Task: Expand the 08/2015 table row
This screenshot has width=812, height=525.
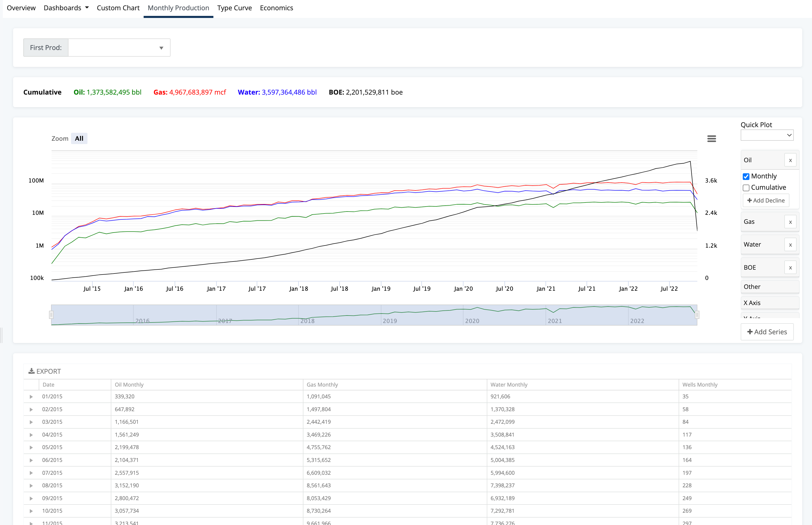Action: [x=31, y=486]
